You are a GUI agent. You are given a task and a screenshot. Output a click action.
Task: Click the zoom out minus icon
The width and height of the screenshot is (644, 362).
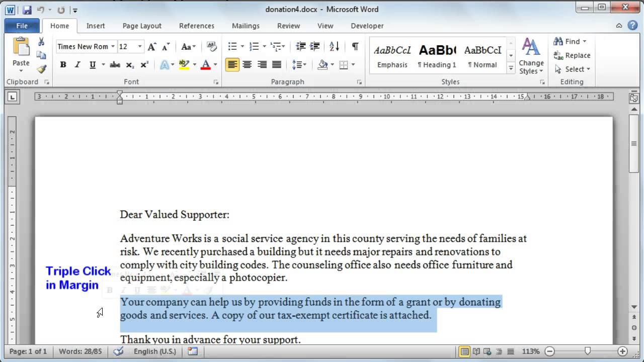pos(550,351)
